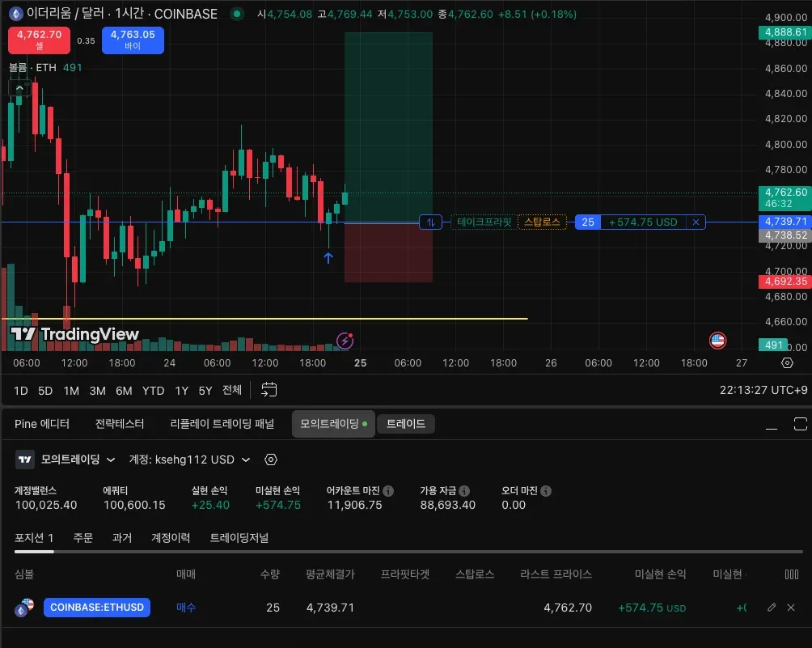The width and height of the screenshot is (812, 648).
Task: Select the 1M time range
Action: (x=71, y=391)
